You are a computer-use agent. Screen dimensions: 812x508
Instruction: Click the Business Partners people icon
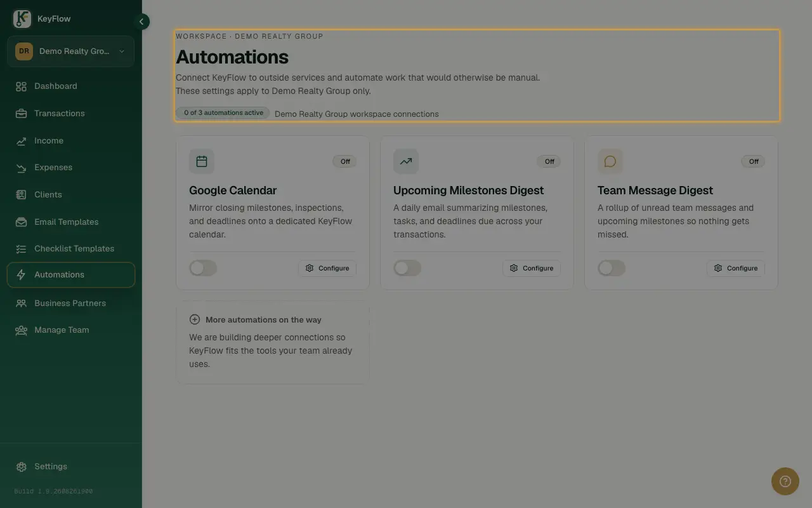point(22,304)
